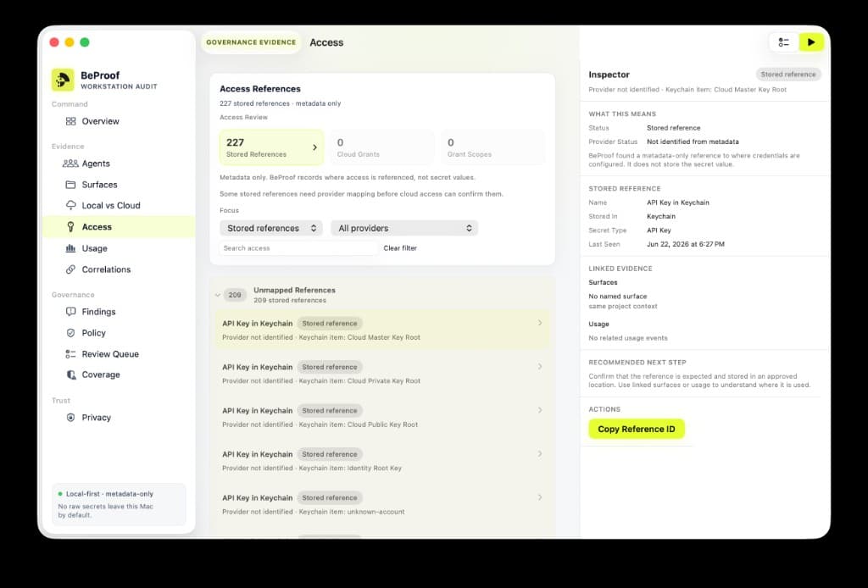This screenshot has width=868, height=588.
Task: Click the Policy shield icon
Action: [x=70, y=332]
